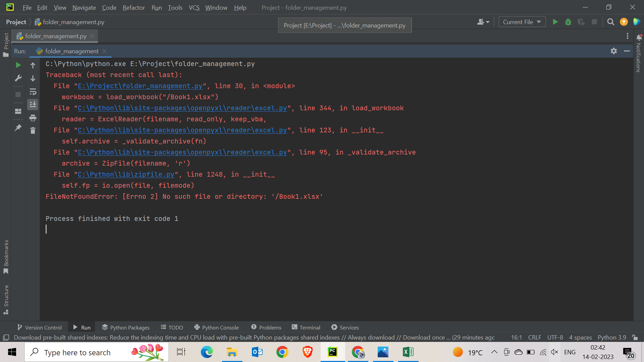644x362 pixels.
Task: Click run with coverage icon
Action: pos(581,22)
